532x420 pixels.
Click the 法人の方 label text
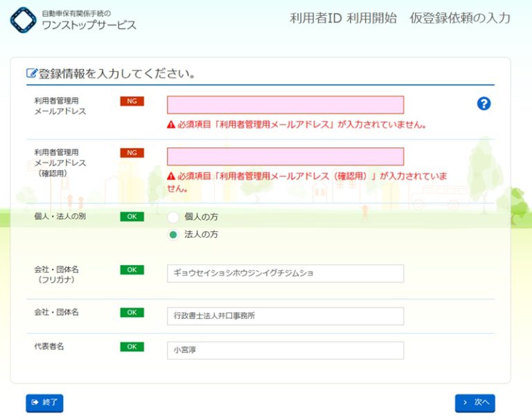tap(201, 235)
